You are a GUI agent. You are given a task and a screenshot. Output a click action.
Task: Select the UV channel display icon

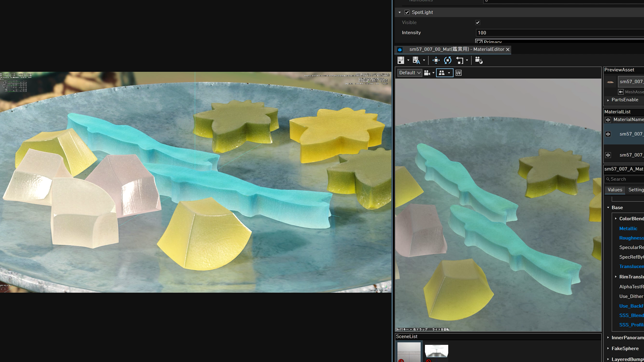[x=459, y=73]
